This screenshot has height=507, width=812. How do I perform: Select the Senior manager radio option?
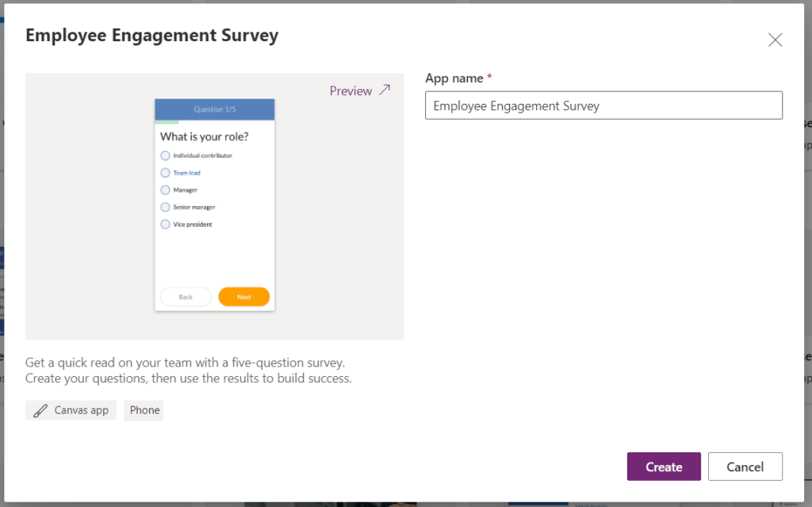pos(165,207)
